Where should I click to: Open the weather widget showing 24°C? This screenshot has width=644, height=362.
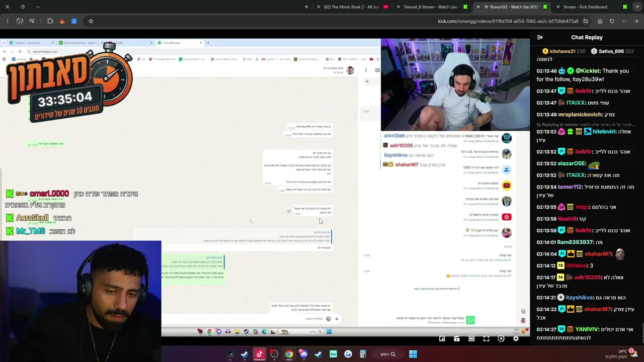[x=621, y=354]
